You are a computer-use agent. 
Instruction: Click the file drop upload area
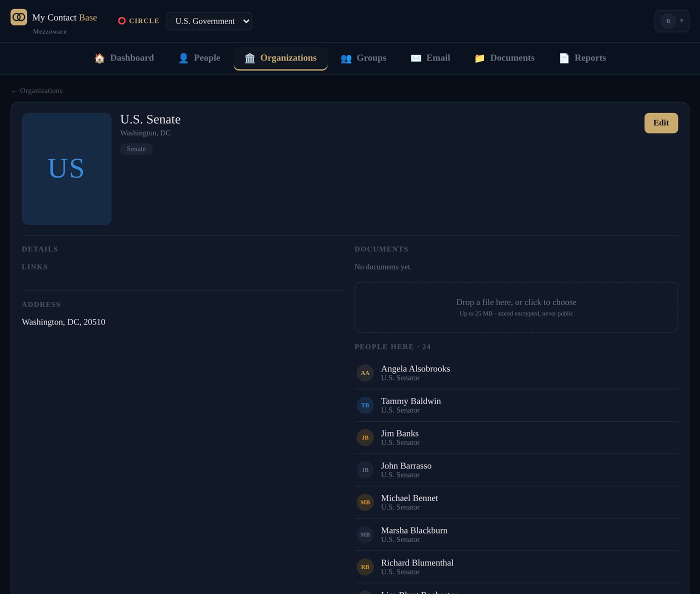click(x=516, y=307)
